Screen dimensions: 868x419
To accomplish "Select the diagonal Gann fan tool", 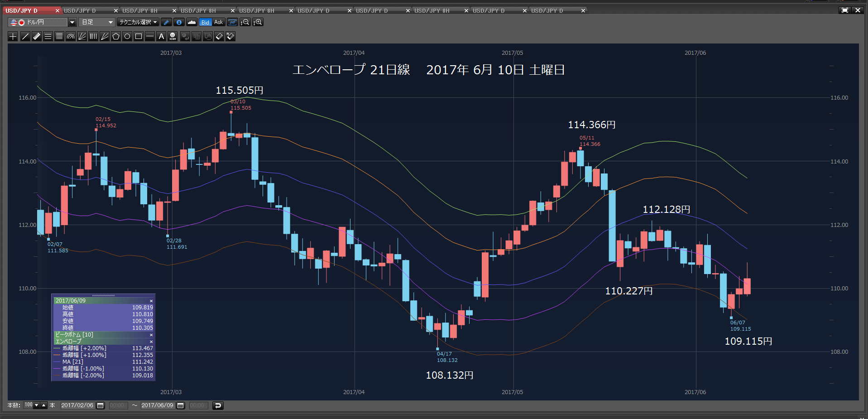I will point(105,36).
